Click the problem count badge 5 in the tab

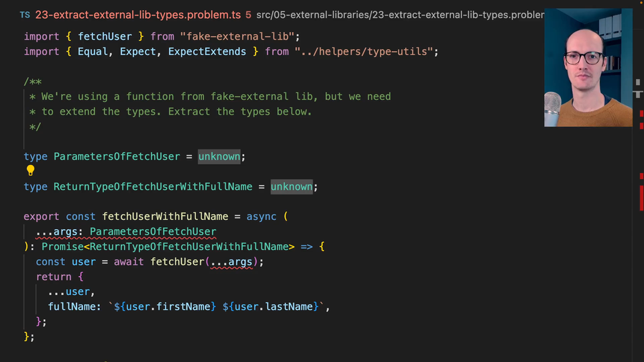248,14
